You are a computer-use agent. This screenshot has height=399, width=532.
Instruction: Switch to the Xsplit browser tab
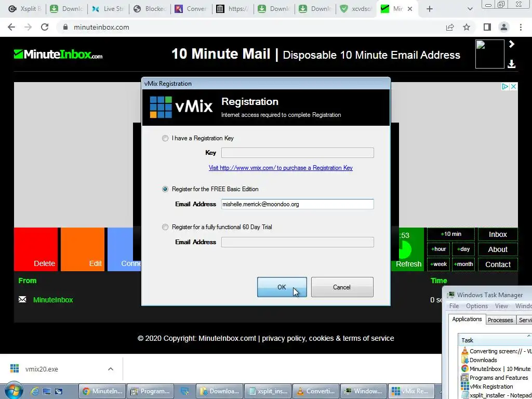[x=24, y=9]
